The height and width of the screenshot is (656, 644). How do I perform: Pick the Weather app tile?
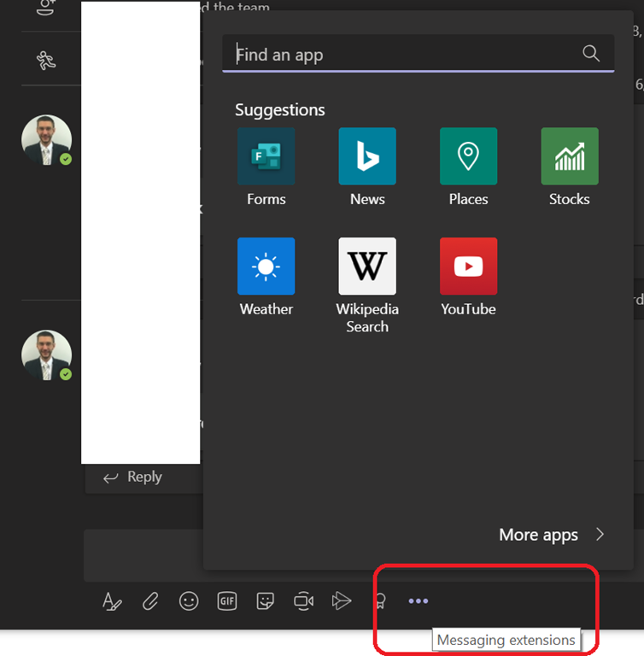(266, 266)
